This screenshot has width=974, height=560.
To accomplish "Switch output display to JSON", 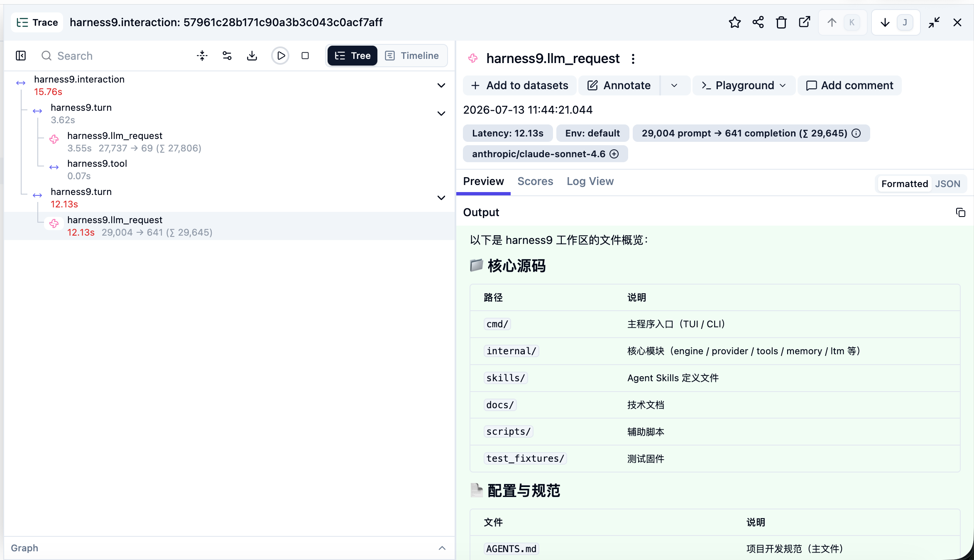I will click(x=947, y=184).
